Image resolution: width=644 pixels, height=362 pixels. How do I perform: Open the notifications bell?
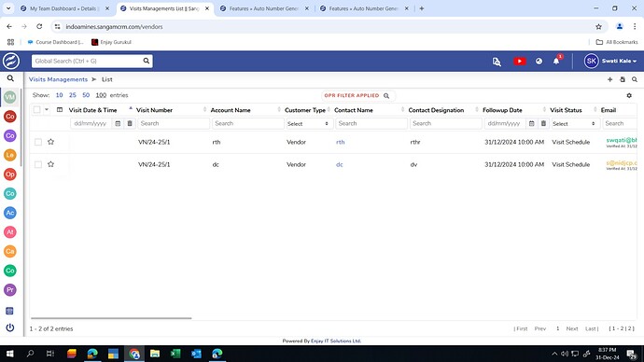[x=556, y=62]
